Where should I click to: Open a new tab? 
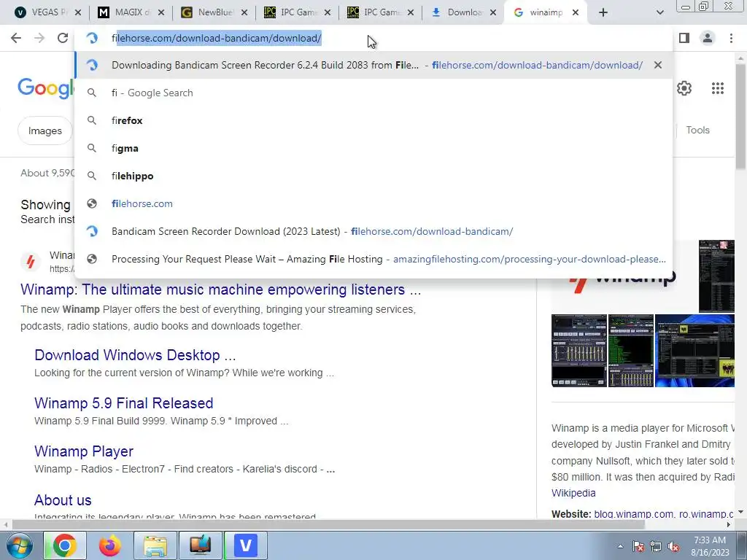[603, 12]
